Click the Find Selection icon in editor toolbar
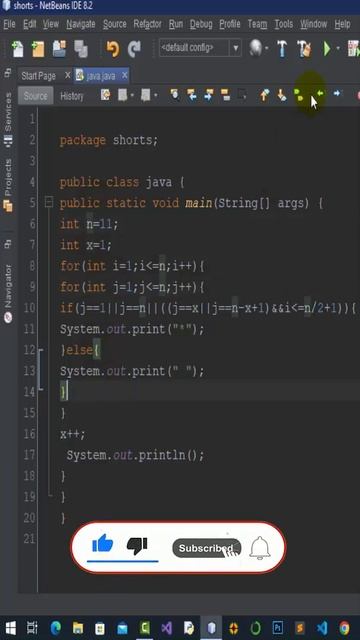The width and height of the screenshot is (360, 640). [x=175, y=95]
